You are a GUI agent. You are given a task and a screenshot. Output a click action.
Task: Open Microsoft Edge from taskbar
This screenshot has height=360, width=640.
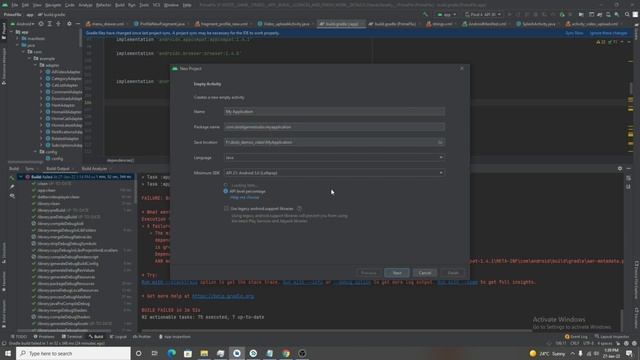tap(172, 353)
